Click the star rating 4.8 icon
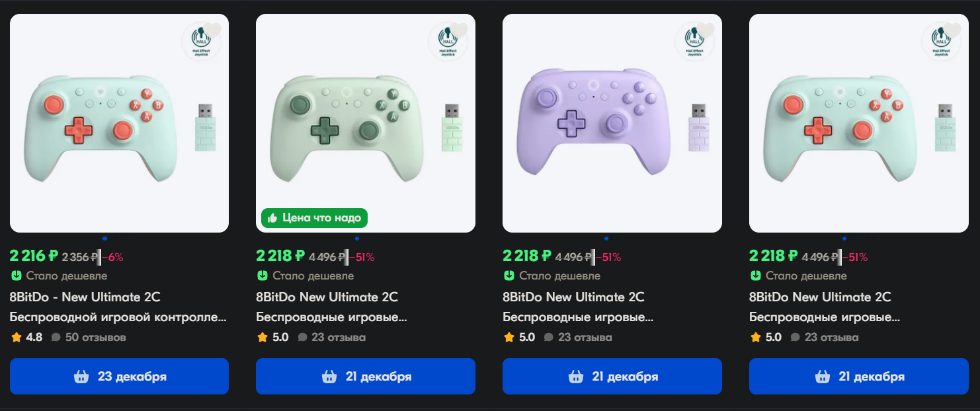Viewport: 980px width, 411px height. coord(17,337)
